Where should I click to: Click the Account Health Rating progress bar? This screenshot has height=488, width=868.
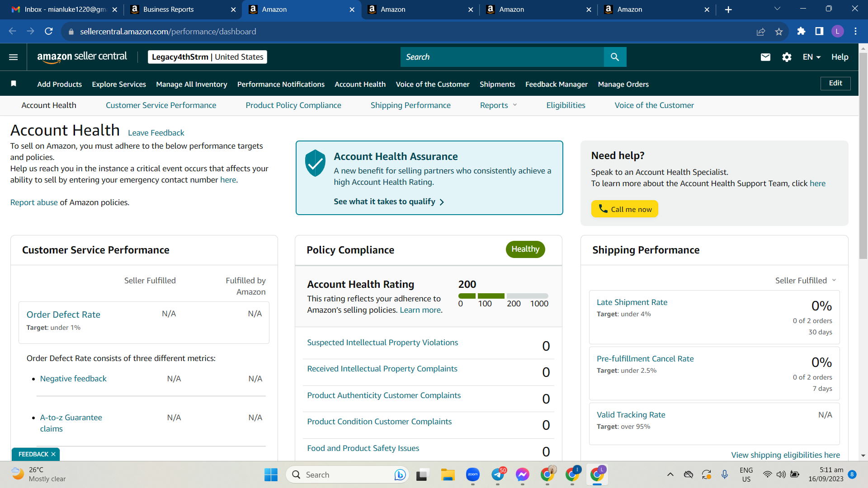click(503, 296)
